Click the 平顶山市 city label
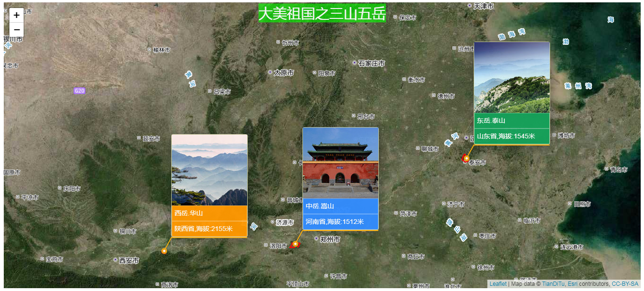Image resolution: width=644 pixels, height=291 pixels. (298, 284)
